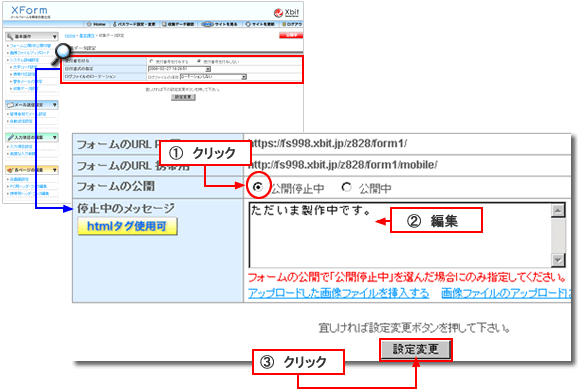Click the red 公開中 status badge
The height and width of the screenshot is (392, 578).
[291, 35]
